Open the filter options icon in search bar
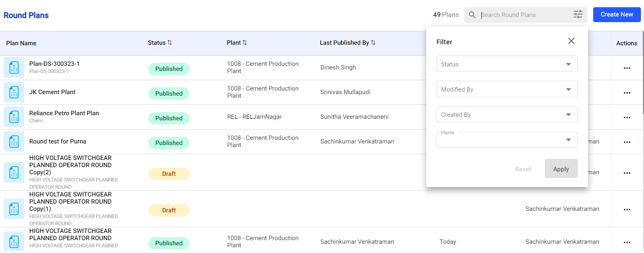Image resolution: width=644 pixels, height=253 pixels. (x=578, y=15)
